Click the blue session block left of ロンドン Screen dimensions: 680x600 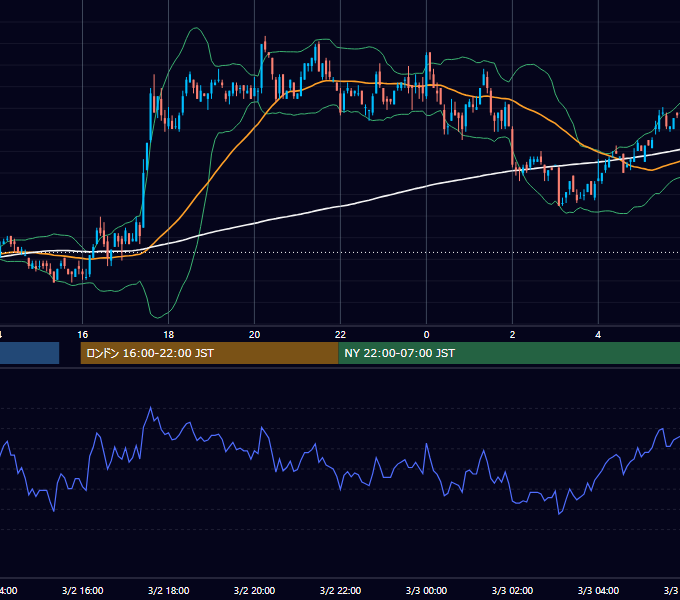pos(29,353)
